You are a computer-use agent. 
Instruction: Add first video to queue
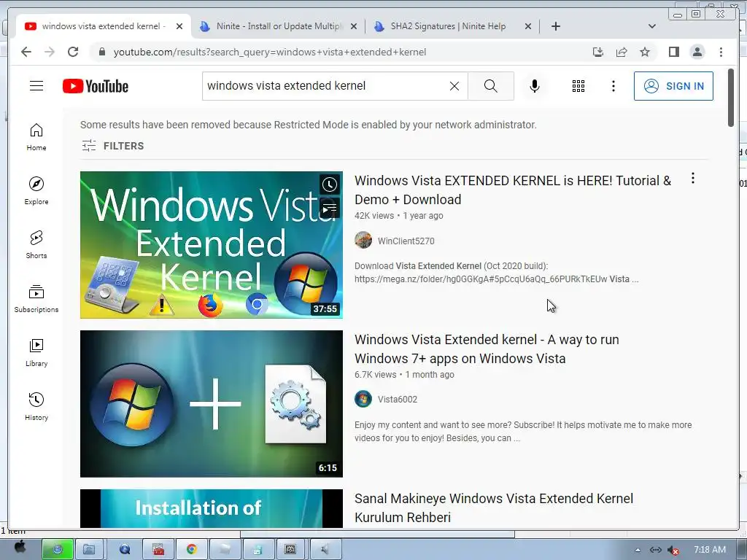pos(330,208)
